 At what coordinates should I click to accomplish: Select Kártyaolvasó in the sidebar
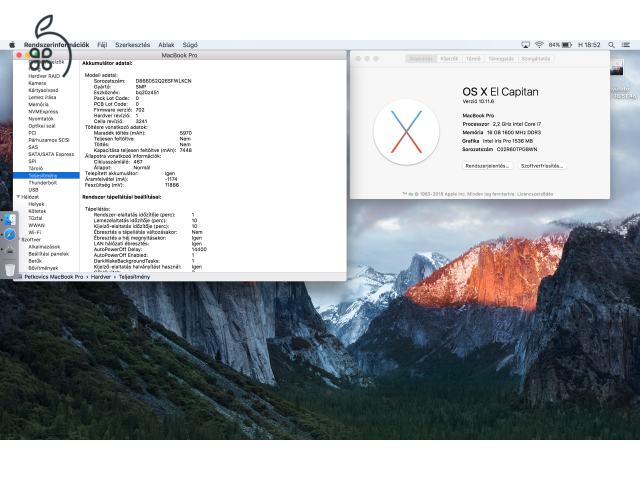[x=43, y=90]
